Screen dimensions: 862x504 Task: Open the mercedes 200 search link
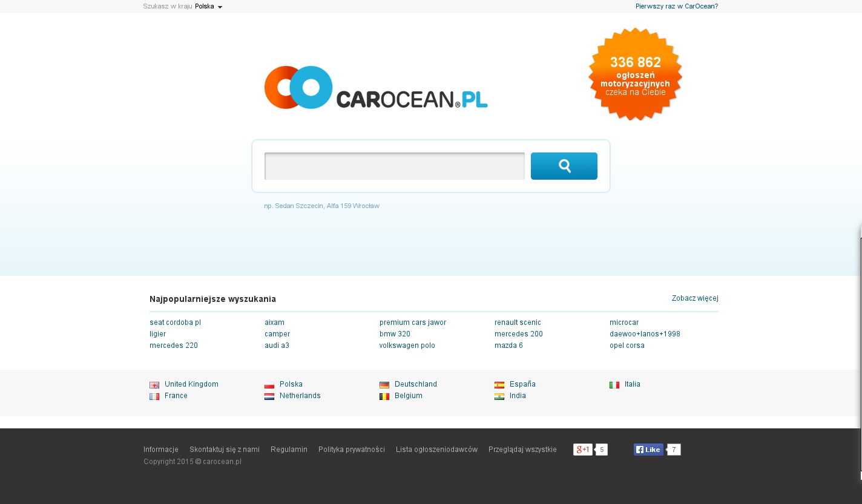519,334
